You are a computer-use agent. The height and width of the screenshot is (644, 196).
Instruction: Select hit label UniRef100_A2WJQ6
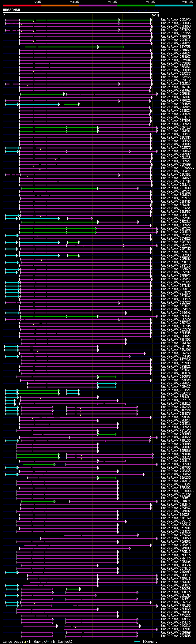click(176, 350)
